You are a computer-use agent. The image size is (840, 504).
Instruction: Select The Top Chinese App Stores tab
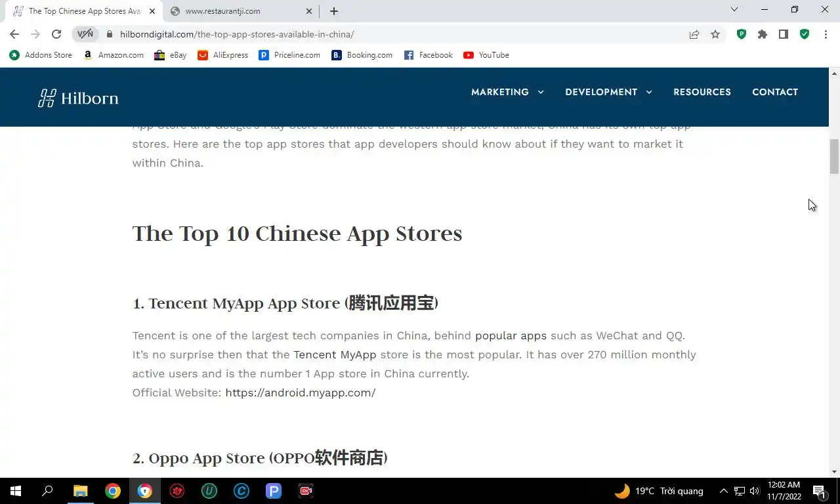83,11
